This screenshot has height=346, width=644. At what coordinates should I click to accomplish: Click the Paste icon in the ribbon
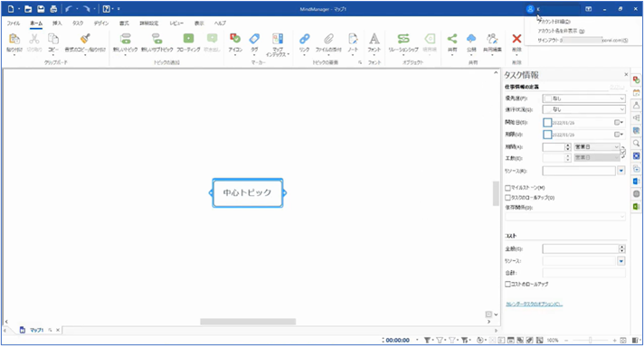pyautogui.click(x=14, y=39)
